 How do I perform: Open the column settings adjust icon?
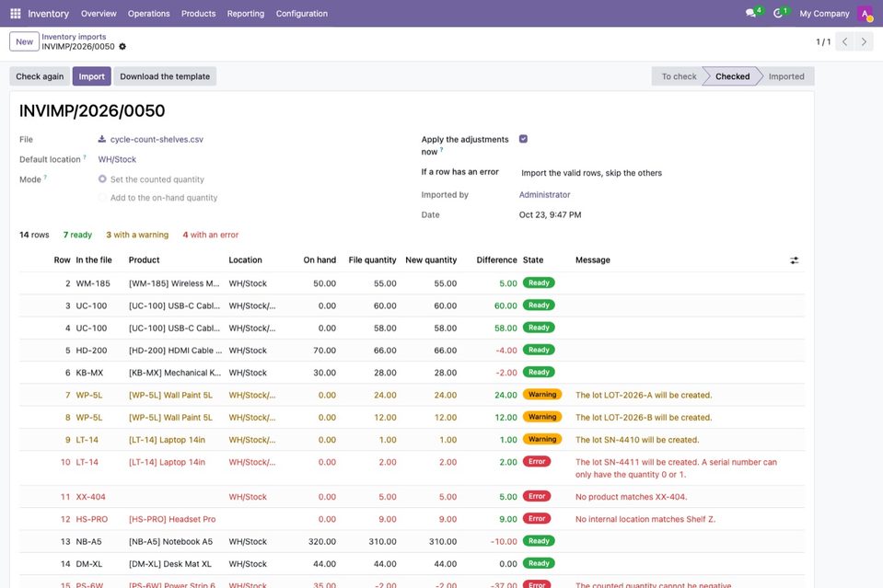(x=794, y=260)
